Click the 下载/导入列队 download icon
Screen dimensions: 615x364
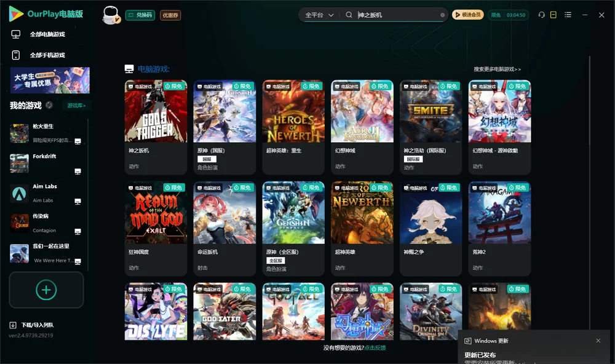coord(13,325)
